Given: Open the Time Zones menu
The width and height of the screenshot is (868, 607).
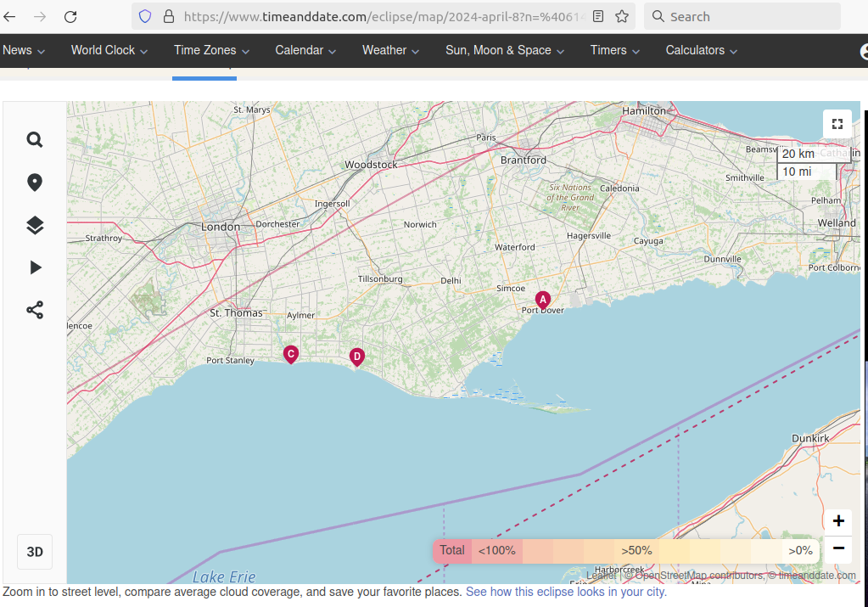Looking at the screenshot, I should (211, 50).
